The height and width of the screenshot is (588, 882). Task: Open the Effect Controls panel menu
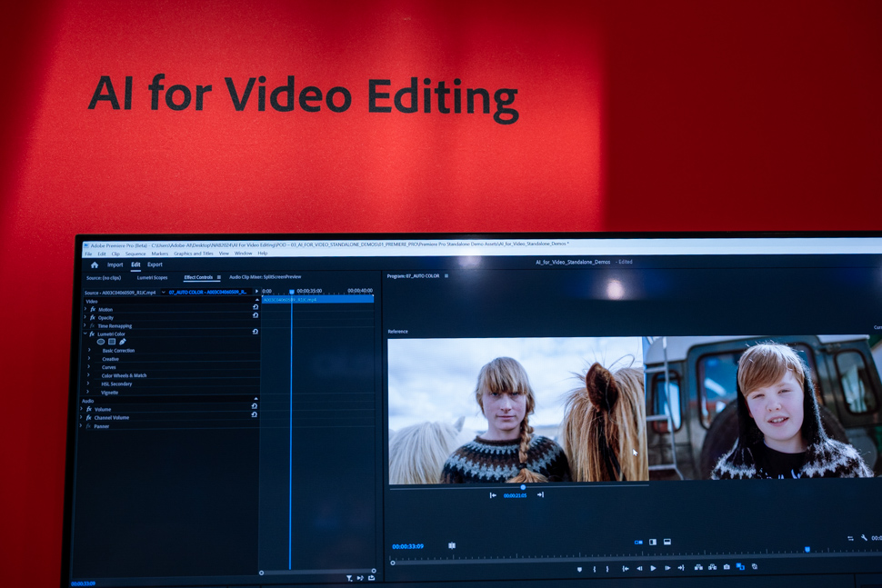(x=219, y=277)
